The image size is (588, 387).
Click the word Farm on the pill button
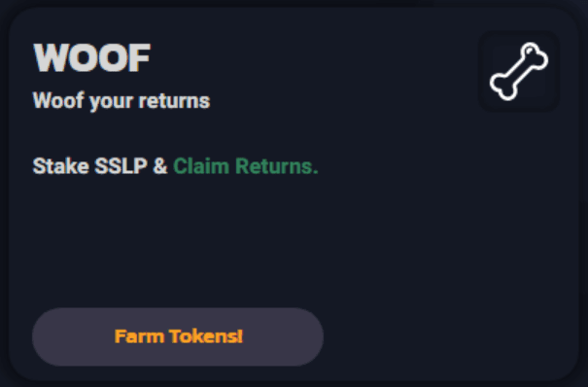point(139,336)
